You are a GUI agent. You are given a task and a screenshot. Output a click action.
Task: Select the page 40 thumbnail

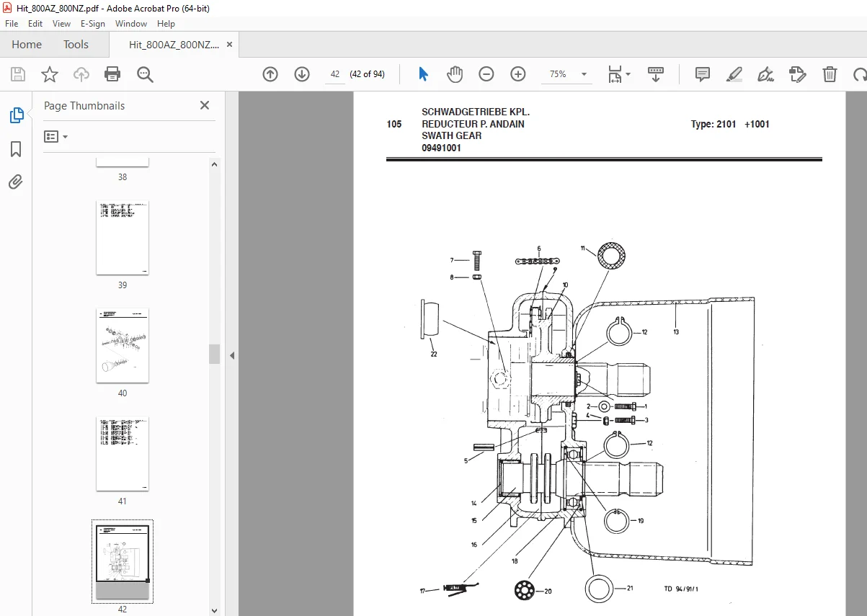[123, 346]
